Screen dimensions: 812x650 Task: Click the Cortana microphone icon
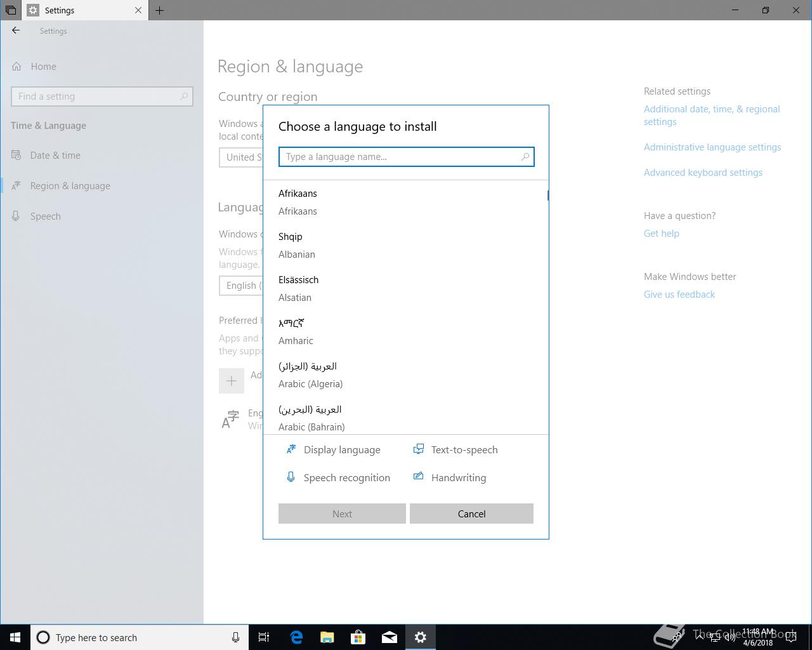point(235,637)
